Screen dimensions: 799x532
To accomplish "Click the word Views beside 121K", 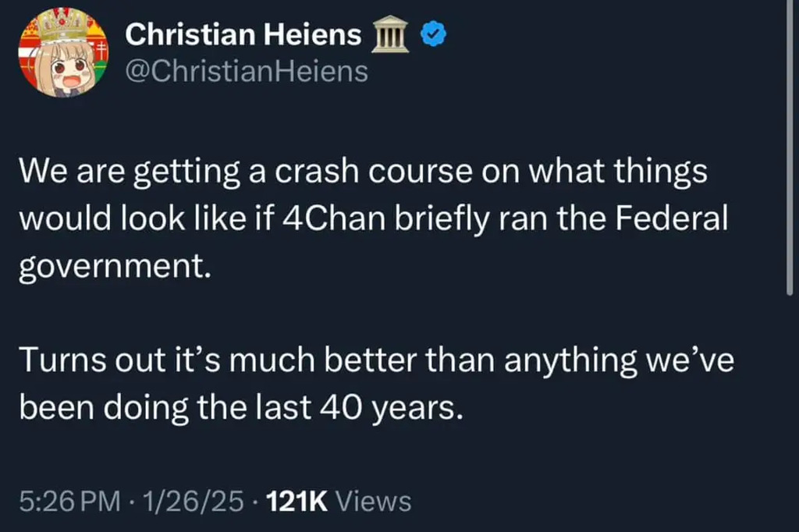I will pyautogui.click(x=372, y=501).
